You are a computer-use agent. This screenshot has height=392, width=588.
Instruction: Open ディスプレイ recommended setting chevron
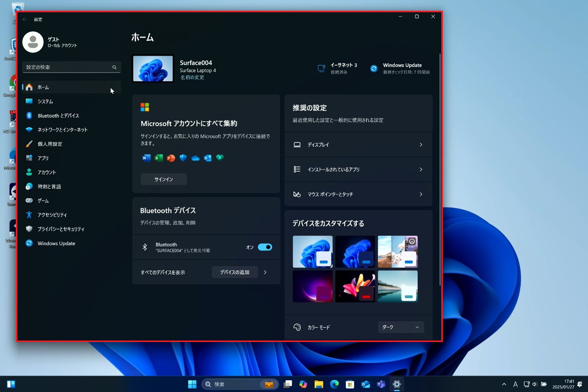tap(421, 145)
